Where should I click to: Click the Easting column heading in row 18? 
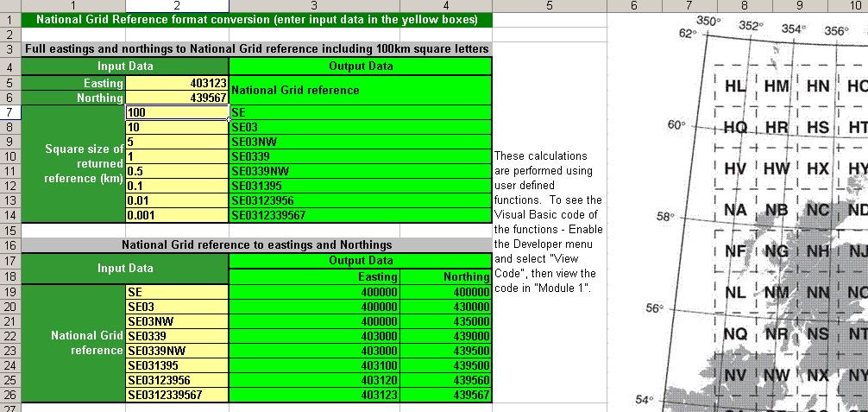(314, 276)
